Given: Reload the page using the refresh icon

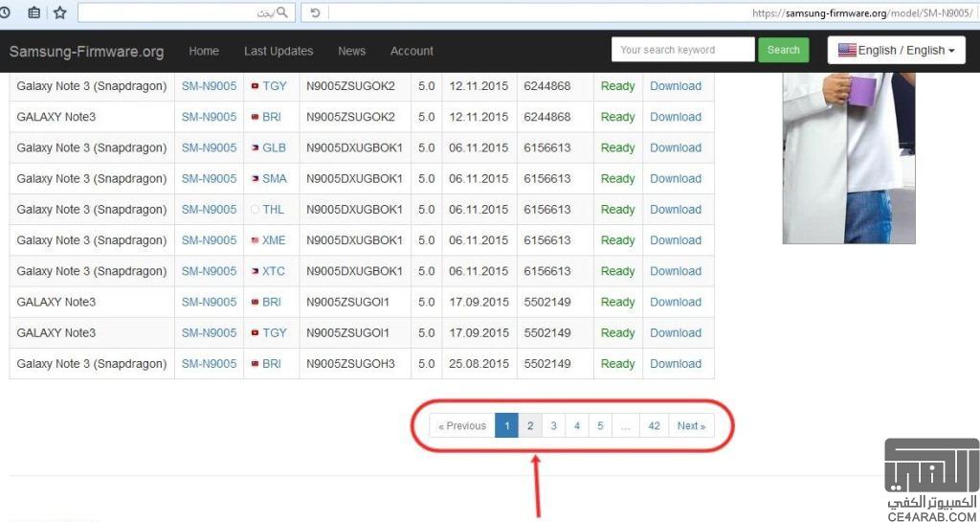Looking at the screenshot, I should pos(315,12).
